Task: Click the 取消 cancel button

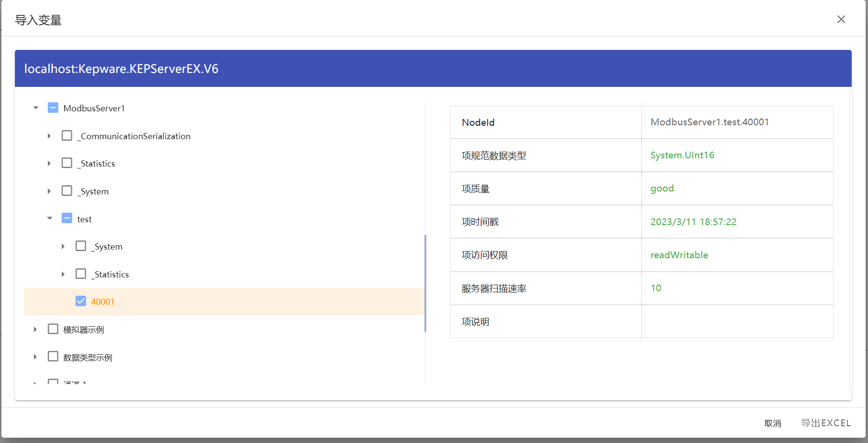Action: (x=772, y=423)
